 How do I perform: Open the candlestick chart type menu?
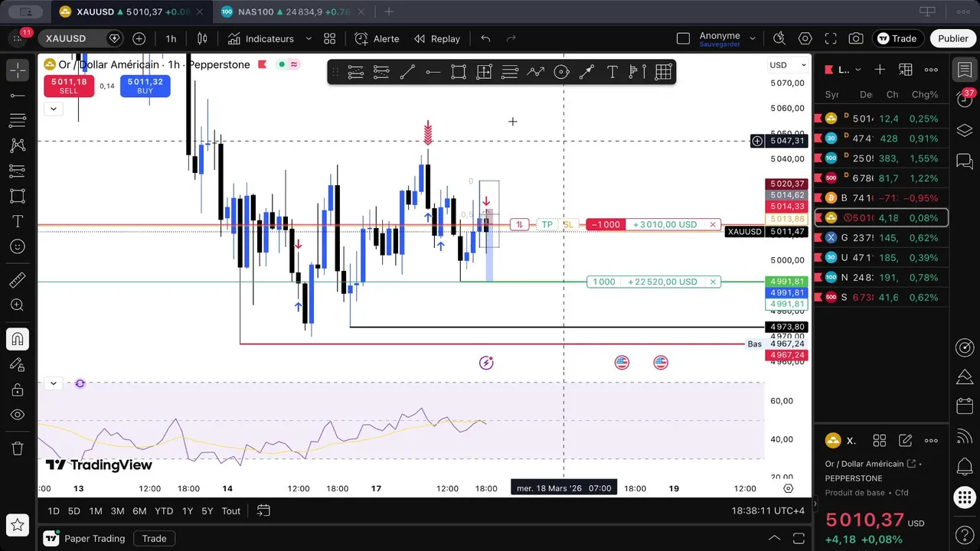tap(203, 38)
